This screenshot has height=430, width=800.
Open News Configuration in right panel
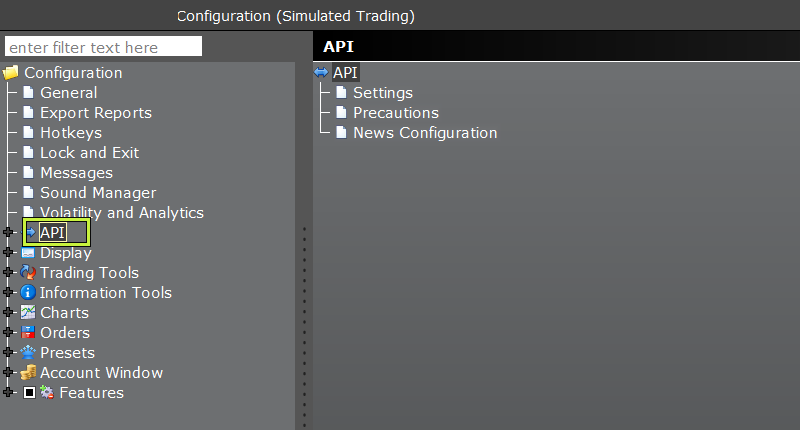[425, 133]
